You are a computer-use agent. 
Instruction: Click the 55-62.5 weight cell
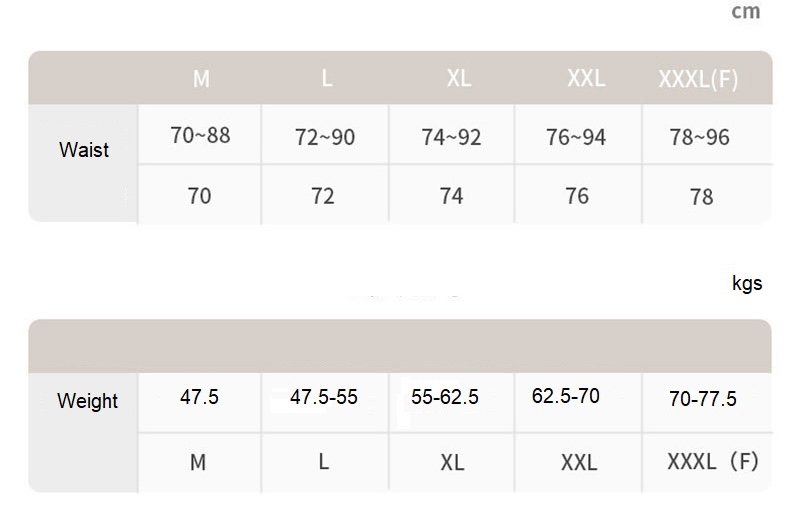[445, 397]
